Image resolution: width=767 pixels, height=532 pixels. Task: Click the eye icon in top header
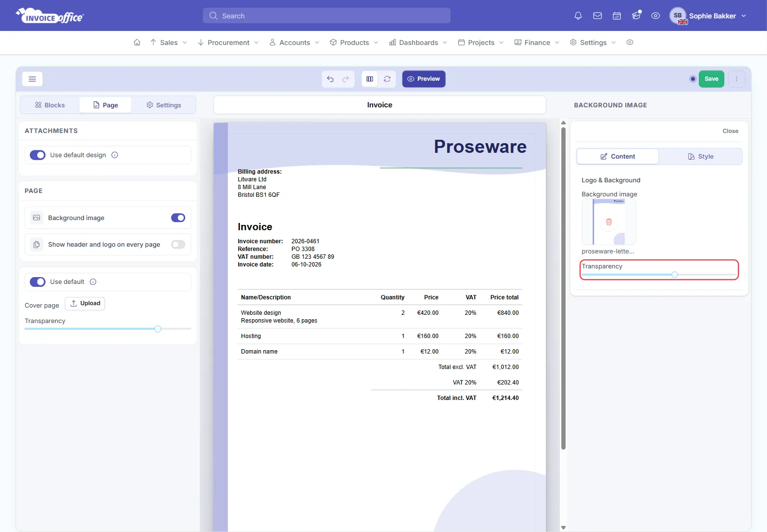click(655, 16)
